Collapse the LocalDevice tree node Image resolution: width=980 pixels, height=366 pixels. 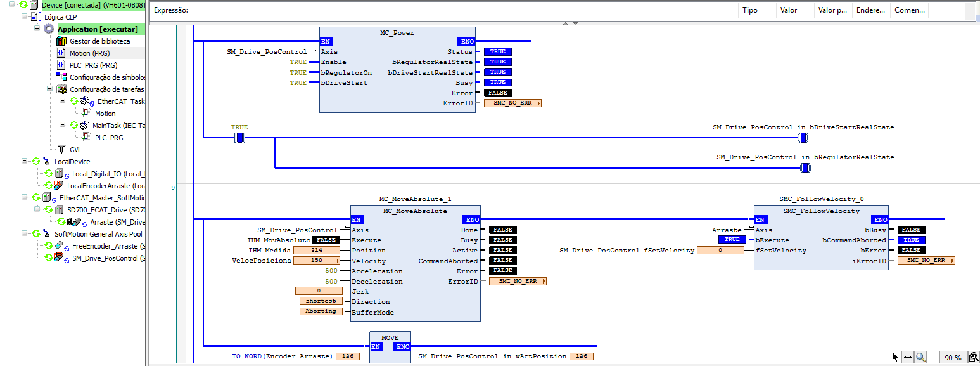(24, 162)
